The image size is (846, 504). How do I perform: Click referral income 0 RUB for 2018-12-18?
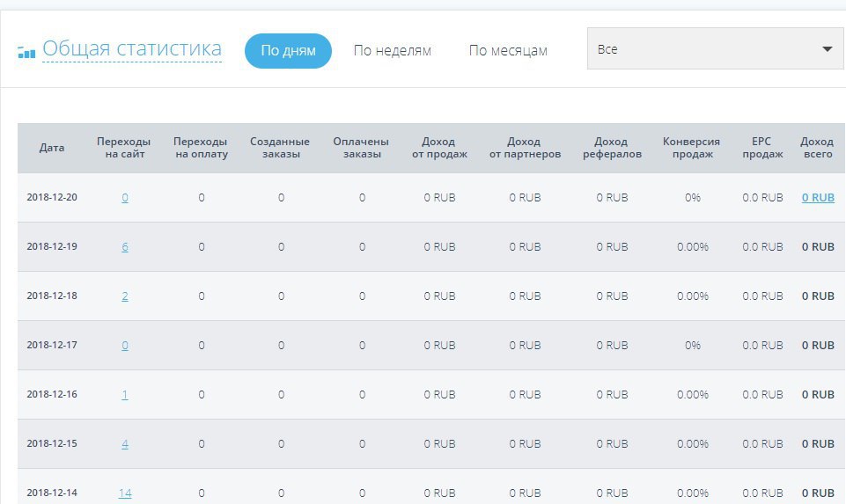(x=613, y=296)
